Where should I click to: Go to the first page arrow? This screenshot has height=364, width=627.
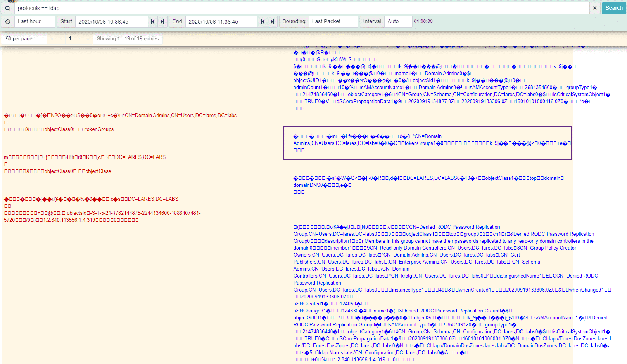pyautogui.click(x=52, y=39)
